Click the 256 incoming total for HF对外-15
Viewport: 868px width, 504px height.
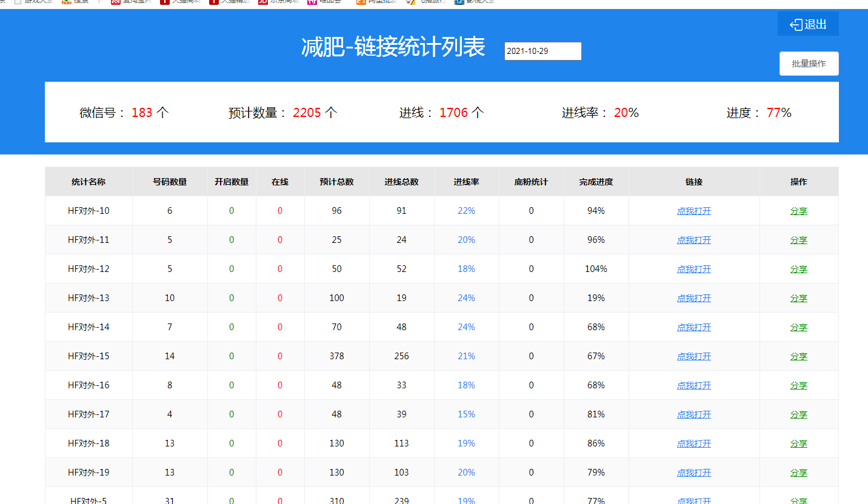pos(402,356)
